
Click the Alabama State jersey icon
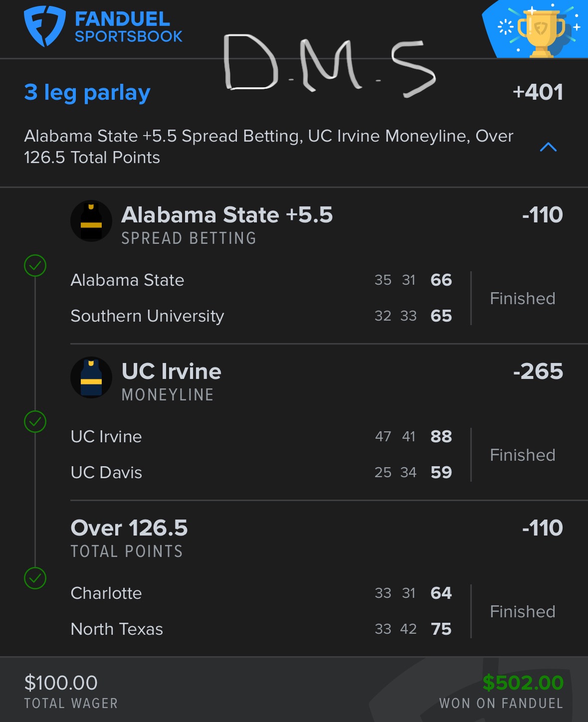click(91, 221)
